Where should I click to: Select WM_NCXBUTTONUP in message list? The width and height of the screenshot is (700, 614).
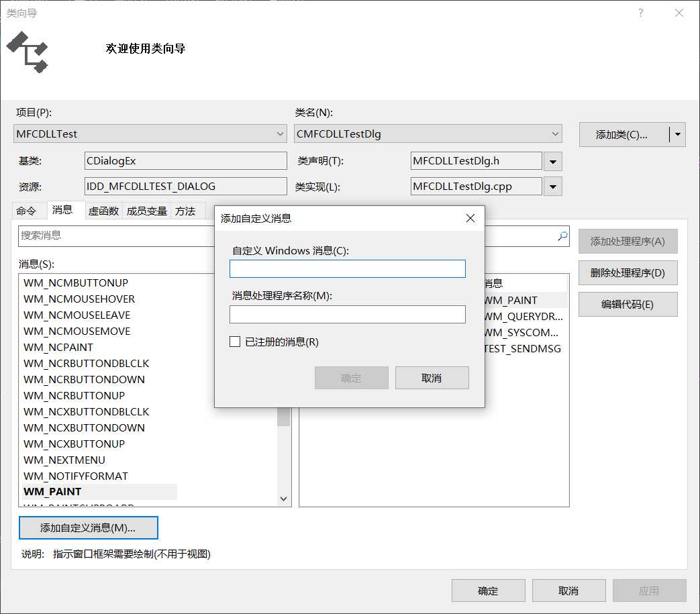74,444
